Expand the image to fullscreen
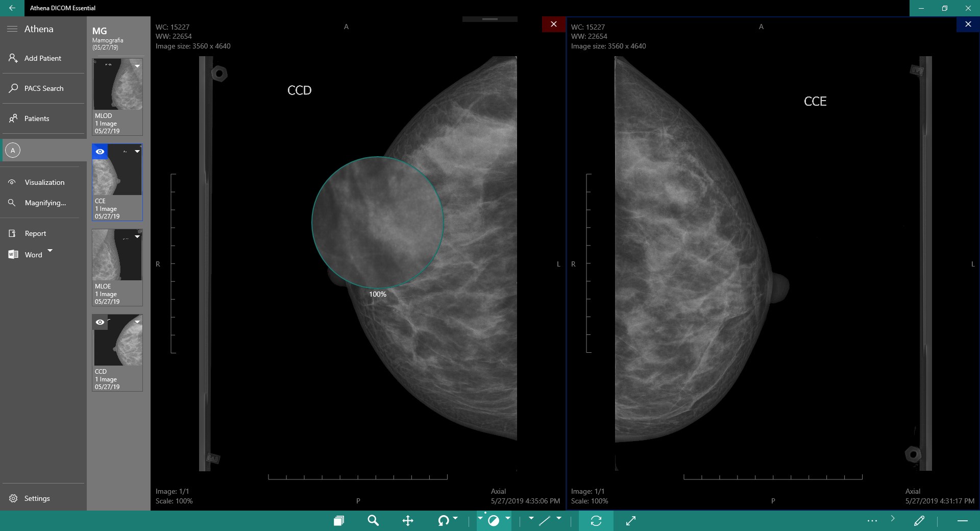This screenshot has width=980, height=531. pos(630,521)
